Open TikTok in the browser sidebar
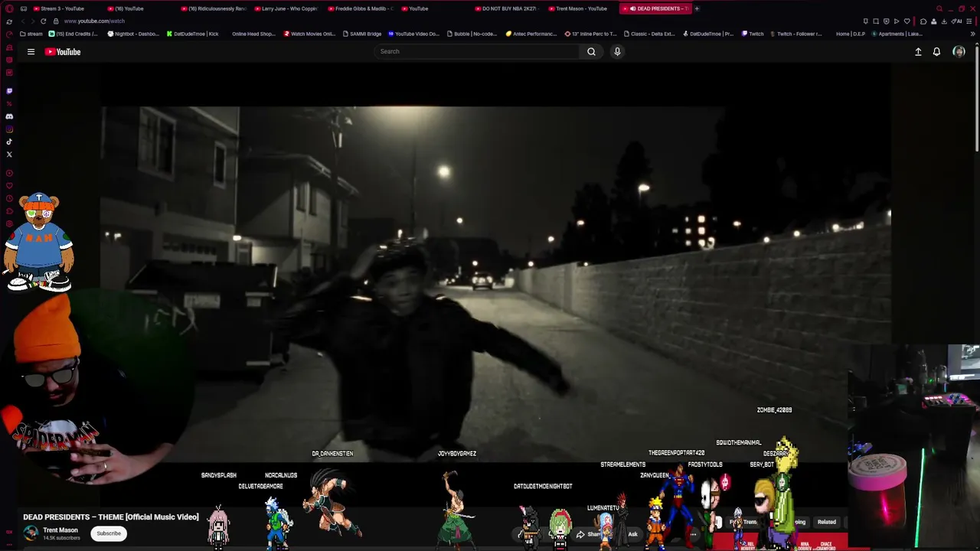Image resolution: width=980 pixels, height=551 pixels. pyautogui.click(x=9, y=142)
